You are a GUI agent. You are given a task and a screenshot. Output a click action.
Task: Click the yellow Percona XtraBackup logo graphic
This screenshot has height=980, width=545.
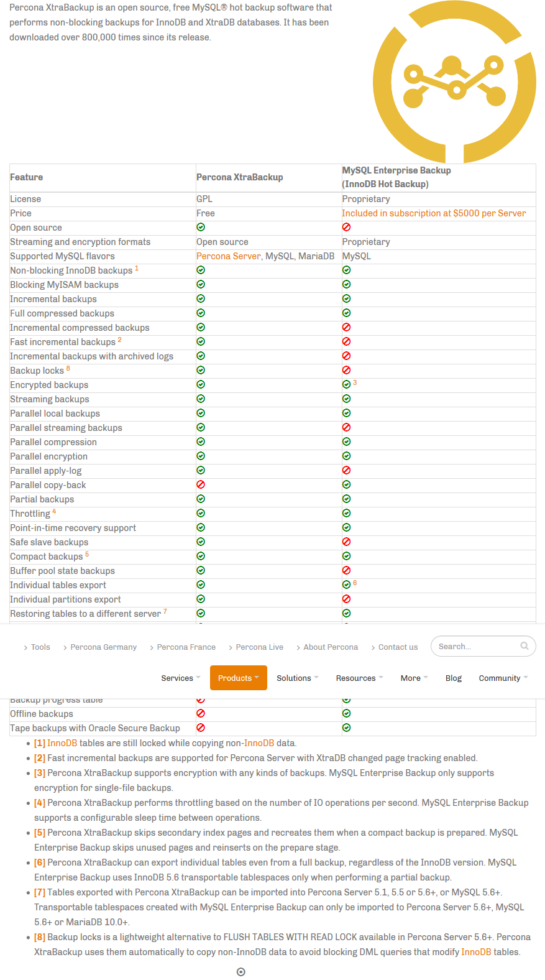pos(454,81)
